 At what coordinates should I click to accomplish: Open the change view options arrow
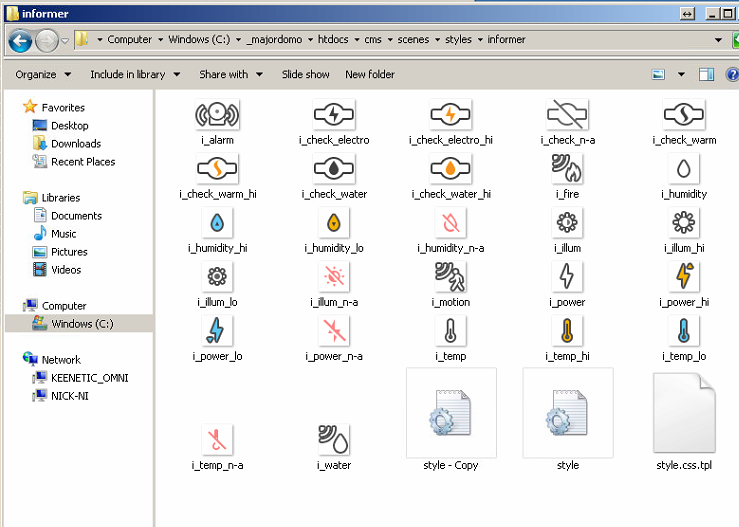coord(681,74)
